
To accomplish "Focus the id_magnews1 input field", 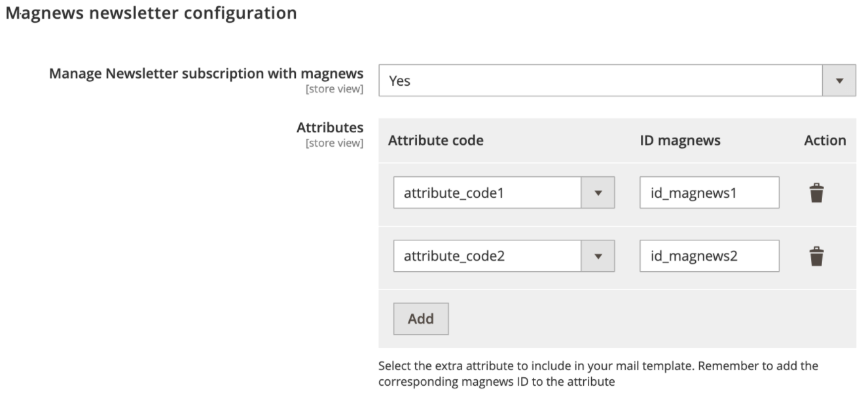I will (x=709, y=193).
